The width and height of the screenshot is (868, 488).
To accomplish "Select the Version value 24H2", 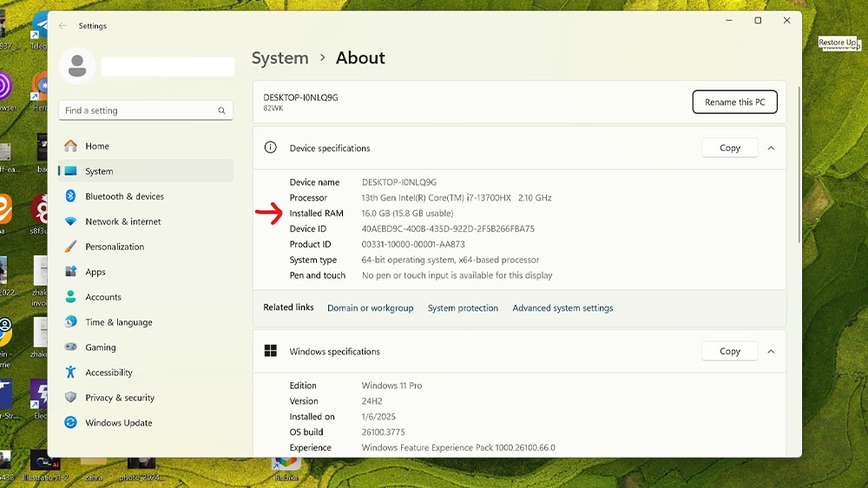I will pos(372,401).
